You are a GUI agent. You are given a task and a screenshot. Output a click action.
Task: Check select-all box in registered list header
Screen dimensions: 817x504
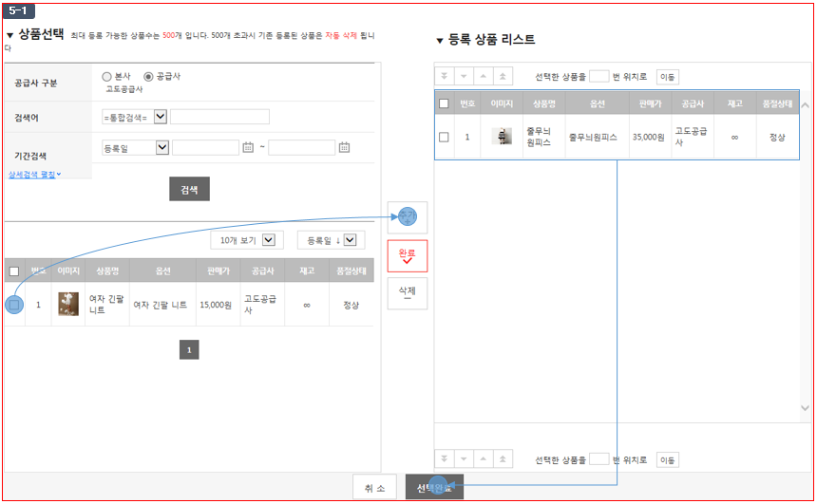(x=444, y=103)
